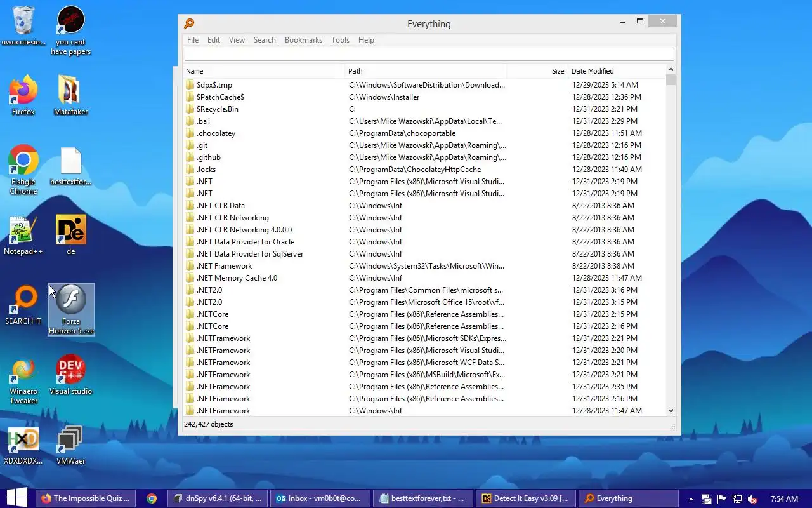
Task: Select '.NET CLR Networking 4.0.0.0' row
Action: point(425,229)
